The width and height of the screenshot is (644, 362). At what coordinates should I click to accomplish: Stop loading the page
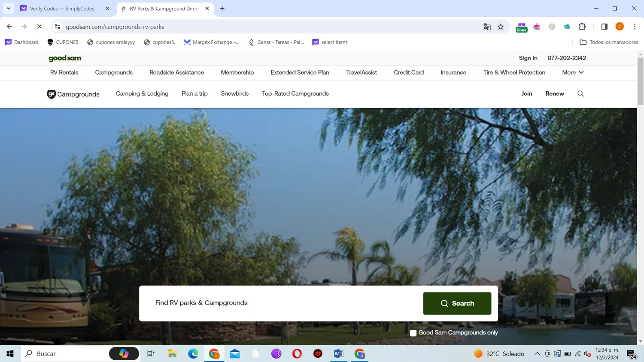pos(39,27)
